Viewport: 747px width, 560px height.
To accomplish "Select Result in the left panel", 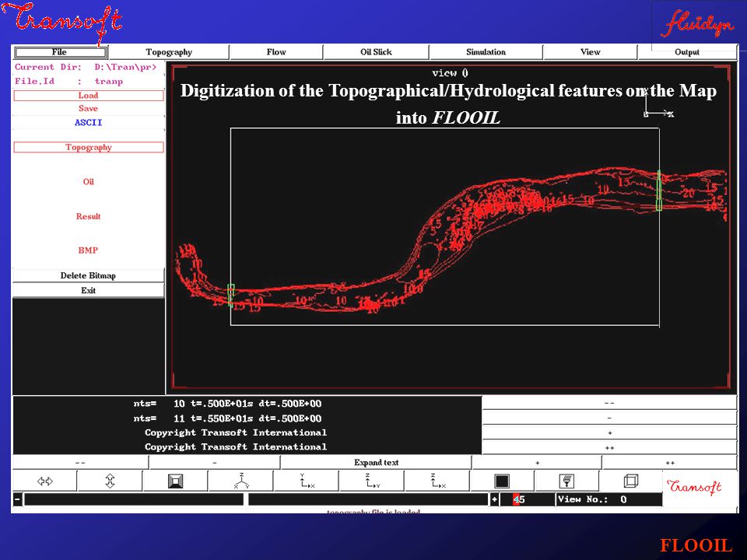I will [89, 216].
